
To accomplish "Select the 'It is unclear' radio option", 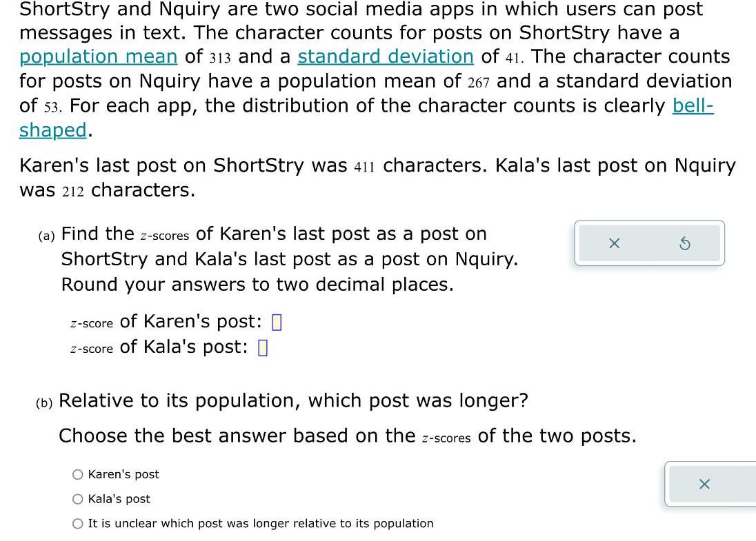I will pos(77,523).
